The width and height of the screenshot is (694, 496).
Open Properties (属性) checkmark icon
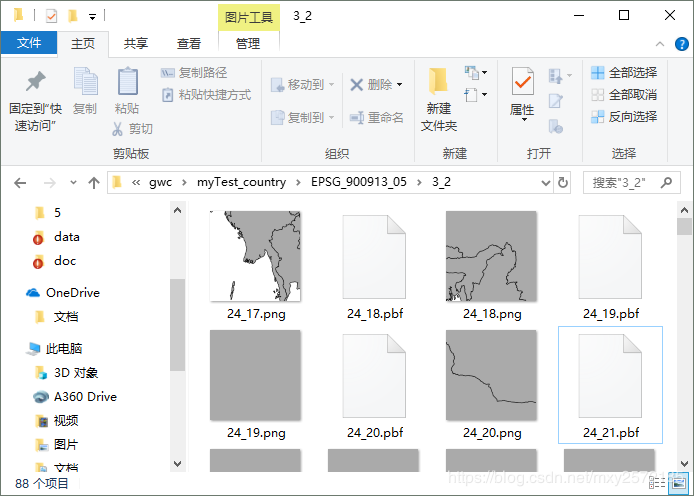523,82
